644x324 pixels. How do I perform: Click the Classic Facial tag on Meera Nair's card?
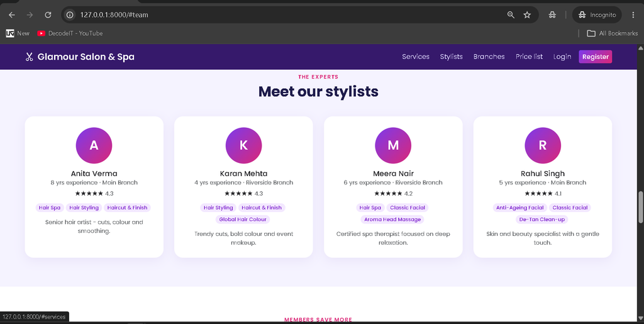pos(408,208)
